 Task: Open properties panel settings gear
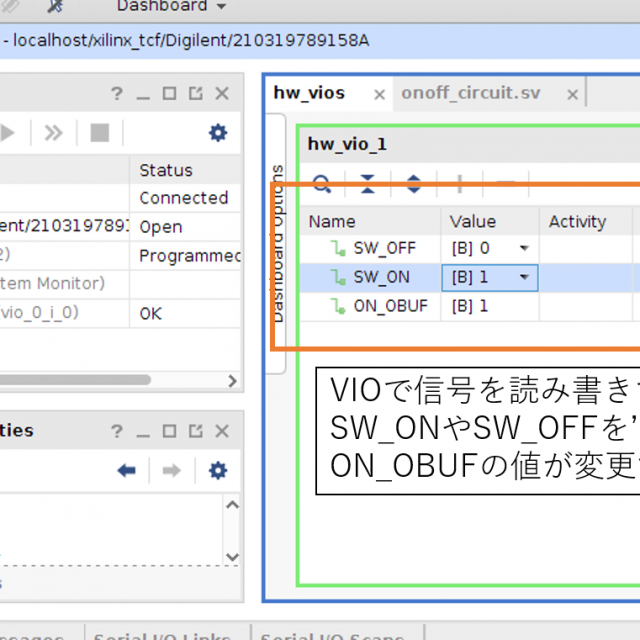(x=217, y=470)
